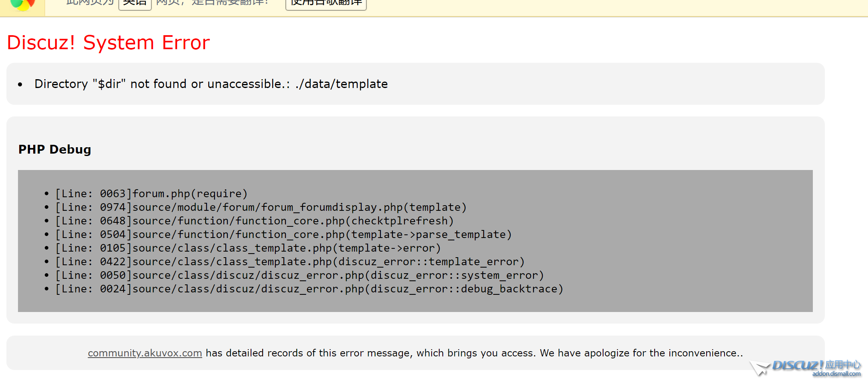Click the white paper-plane arrow in Discuz logo

(759, 368)
